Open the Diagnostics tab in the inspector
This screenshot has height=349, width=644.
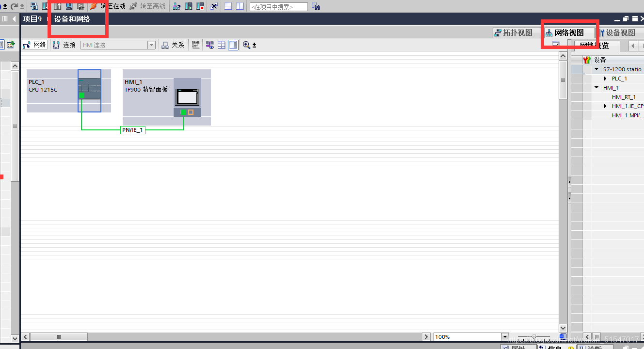[594, 347]
